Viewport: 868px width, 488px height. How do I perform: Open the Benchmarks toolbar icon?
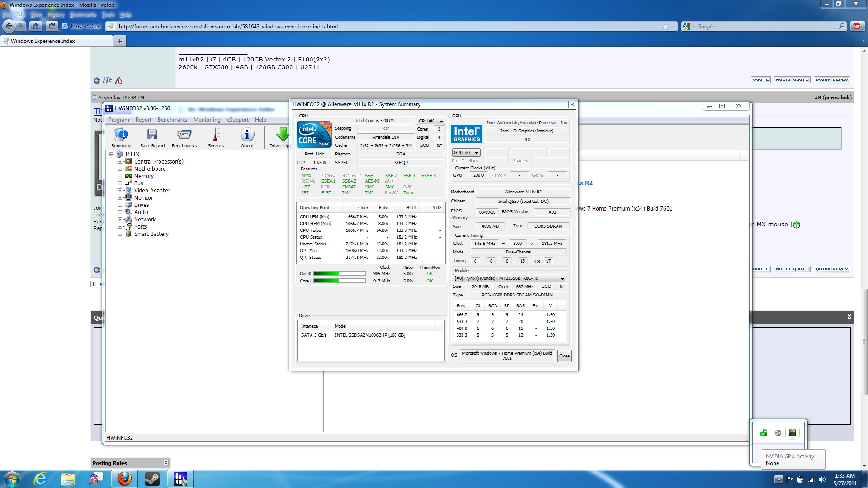[184, 137]
